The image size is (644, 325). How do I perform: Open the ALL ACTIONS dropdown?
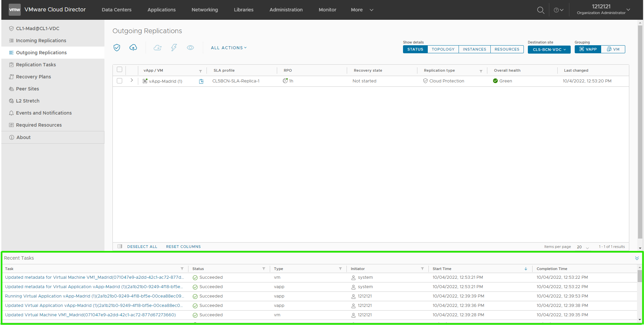pos(229,48)
